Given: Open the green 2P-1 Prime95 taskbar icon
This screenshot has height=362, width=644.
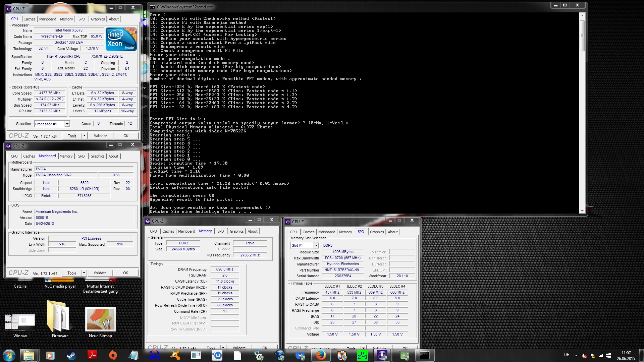Looking at the screenshot, I should (362, 355).
